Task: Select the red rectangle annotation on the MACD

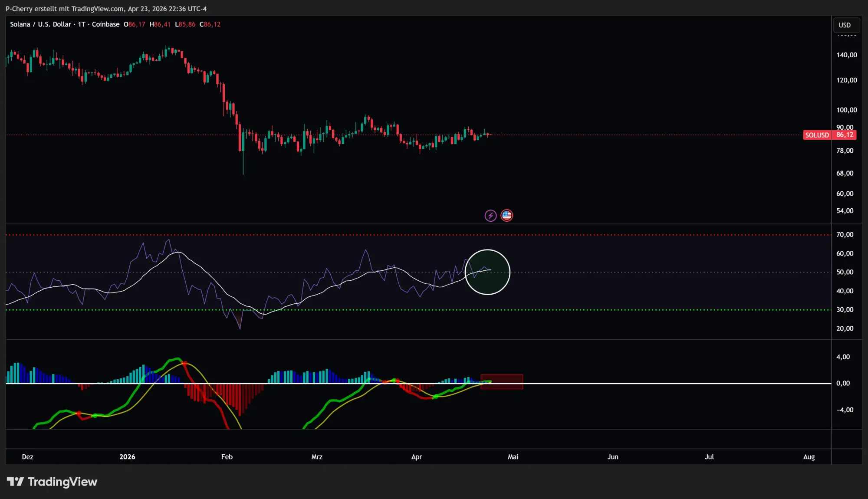Action: click(502, 381)
